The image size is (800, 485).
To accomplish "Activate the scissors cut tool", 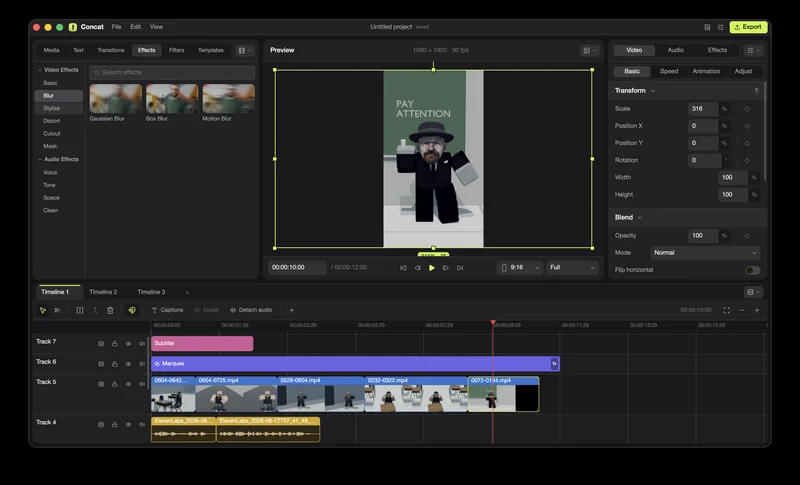I will pos(58,310).
